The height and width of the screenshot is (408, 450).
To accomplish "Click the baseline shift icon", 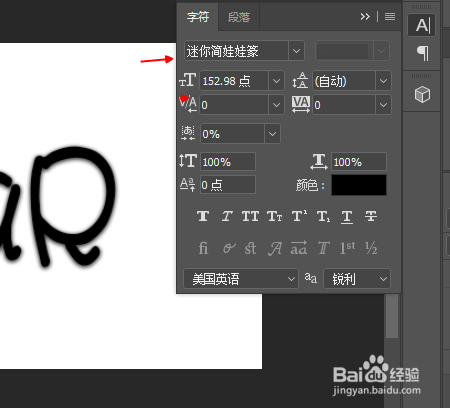I will (x=187, y=184).
